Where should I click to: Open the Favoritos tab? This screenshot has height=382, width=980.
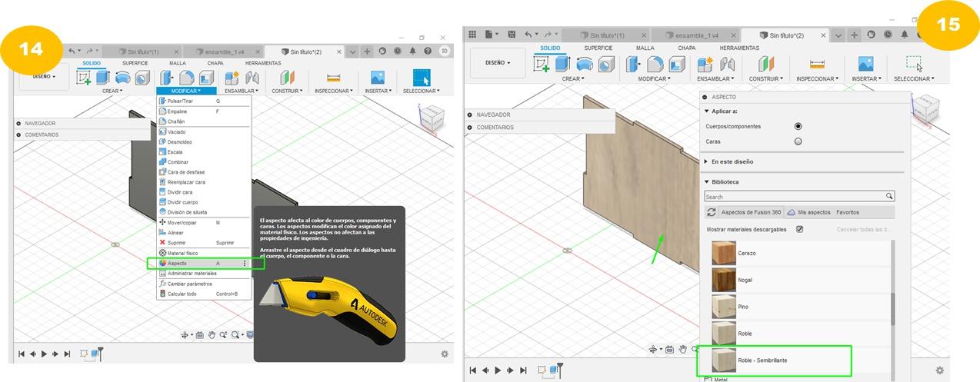[848, 212]
